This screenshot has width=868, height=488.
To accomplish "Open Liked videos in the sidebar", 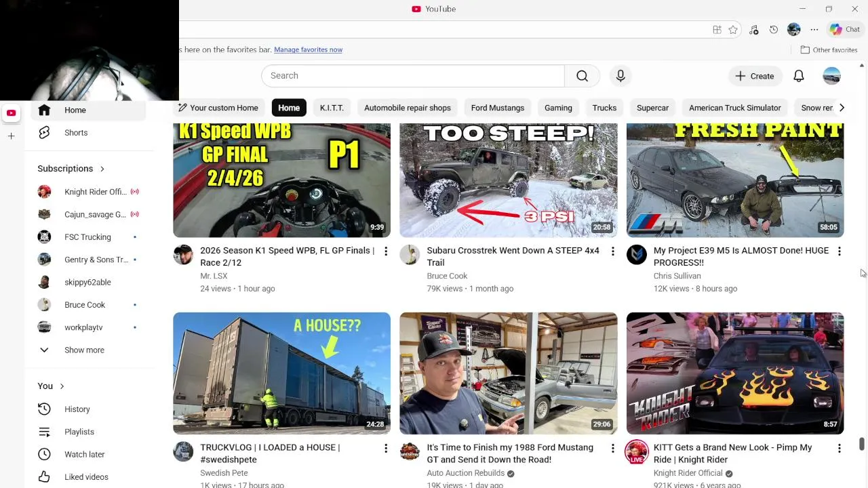I will pyautogui.click(x=88, y=477).
